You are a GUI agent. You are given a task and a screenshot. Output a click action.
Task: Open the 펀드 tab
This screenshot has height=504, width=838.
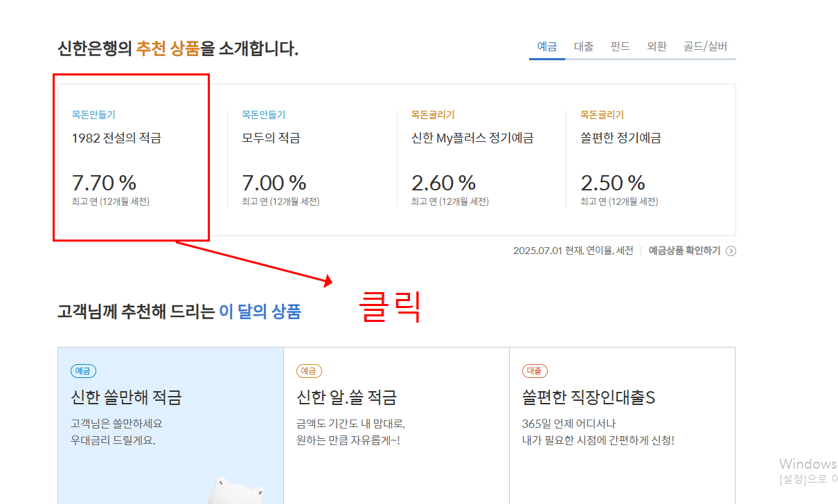[620, 46]
